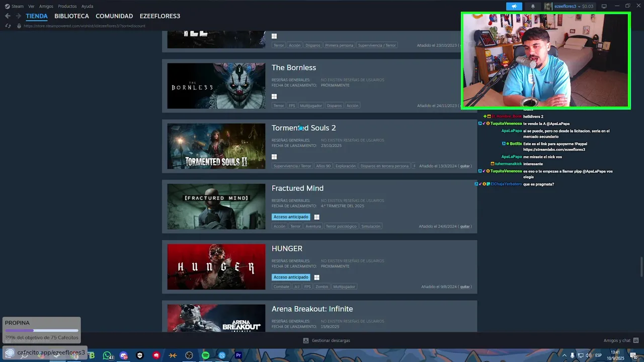Open The Bornless game title
This screenshot has height=362, width=644.
click(x=294, y=67)
